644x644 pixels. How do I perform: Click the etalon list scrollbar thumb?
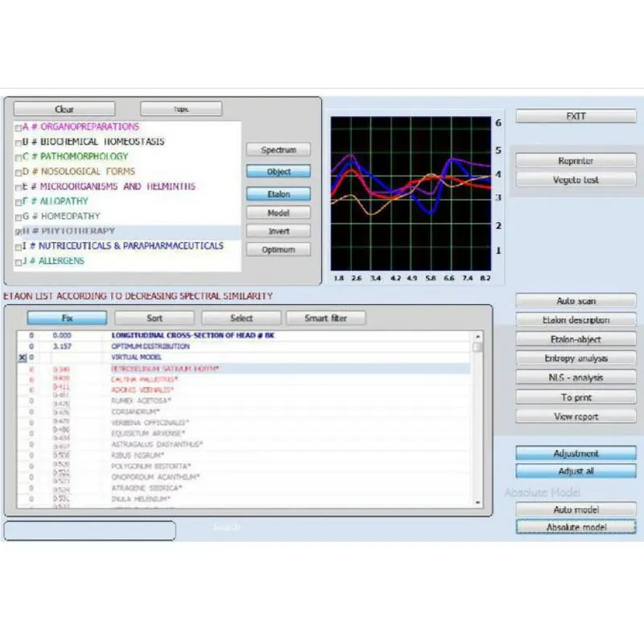coord(477,348)
